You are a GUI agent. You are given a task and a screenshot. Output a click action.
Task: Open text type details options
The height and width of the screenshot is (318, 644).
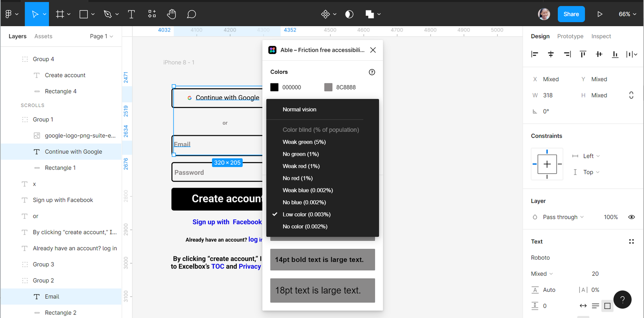631,242
